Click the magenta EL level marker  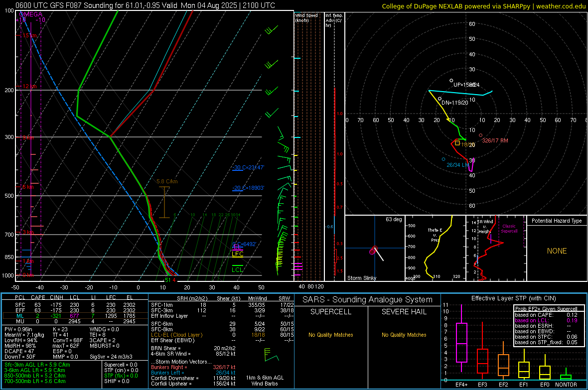[x=237, y=248]
